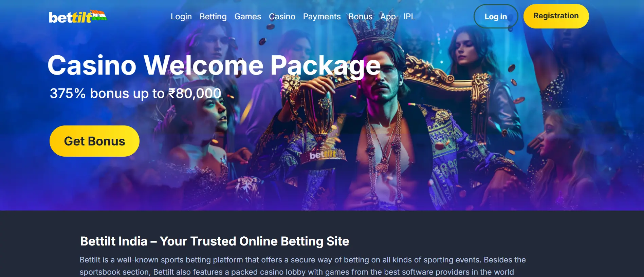Click the Bettilt India Trusted Betting Site heading

[x=215, y=241]
